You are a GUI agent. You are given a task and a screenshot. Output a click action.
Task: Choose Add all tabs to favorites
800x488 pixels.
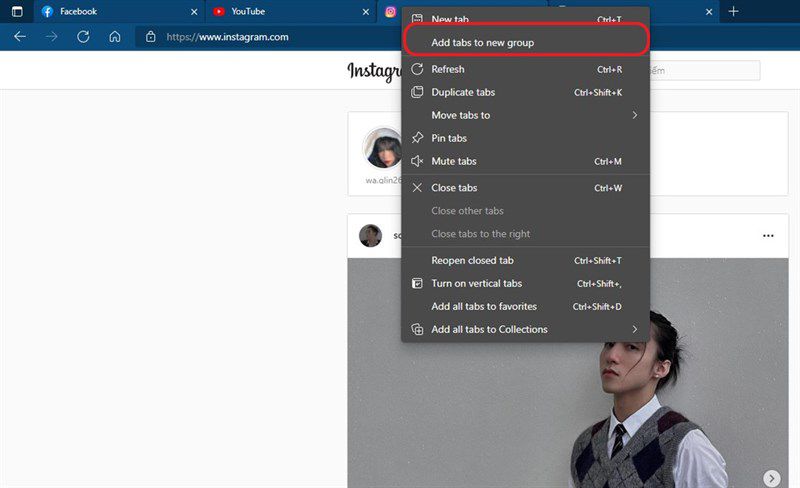pos(526,306)
